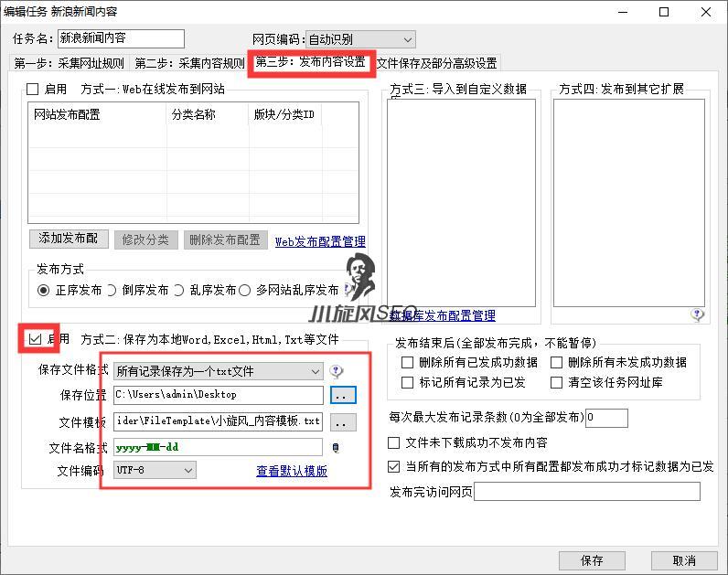Image resolution: width=728 pixels, height=575 pixels.
Task: Click the 保存位置 path field
Action: point(219,395)
